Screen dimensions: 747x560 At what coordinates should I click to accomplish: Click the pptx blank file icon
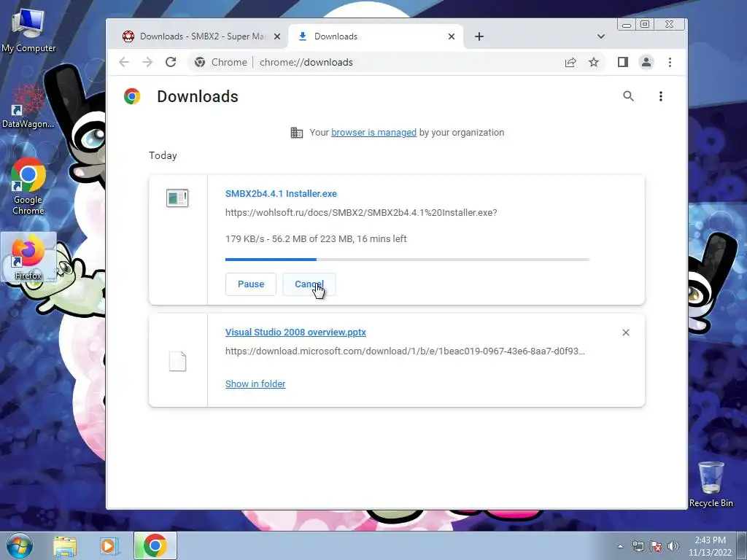[177, 362]
